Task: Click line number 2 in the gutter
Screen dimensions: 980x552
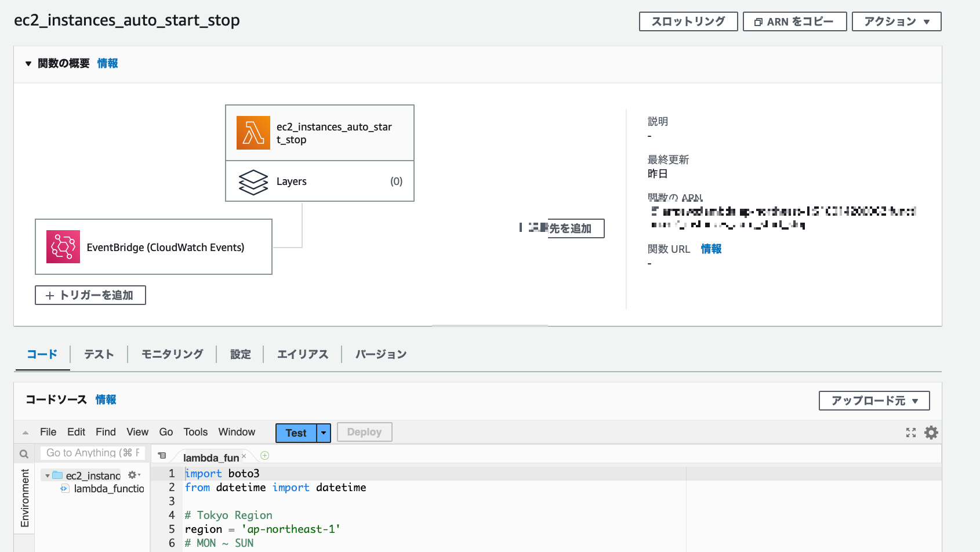Action: tap(172, 488)
